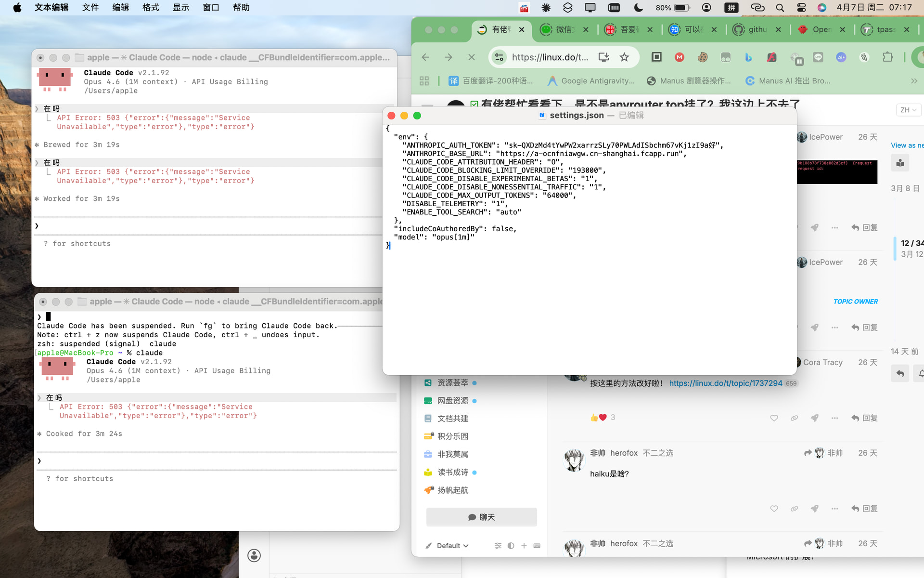
Task: Open the linux.do/t/topic/1737294 link
Action: [726, 383]
